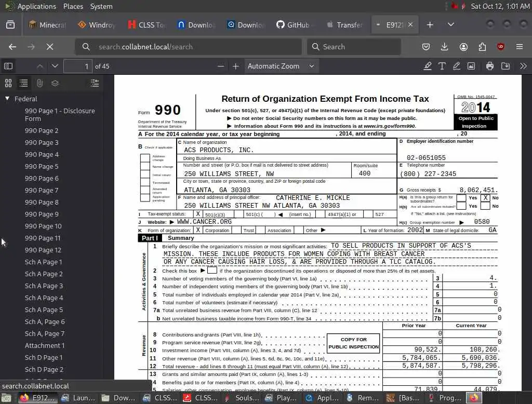Viewport: 532px width, 404px height.
Task: Select the draw ink tool
Action: pos(456,66)
